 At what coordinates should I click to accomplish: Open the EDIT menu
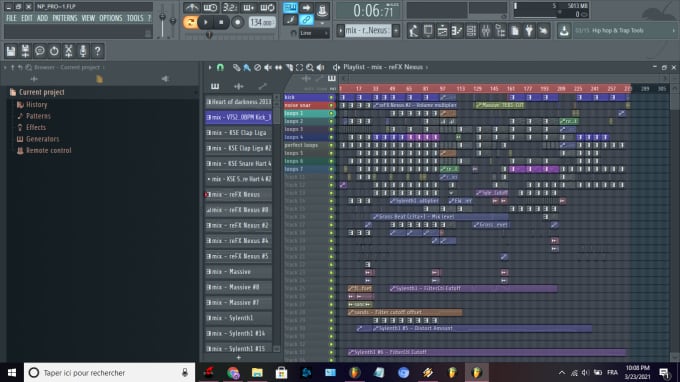click(27, 18)
